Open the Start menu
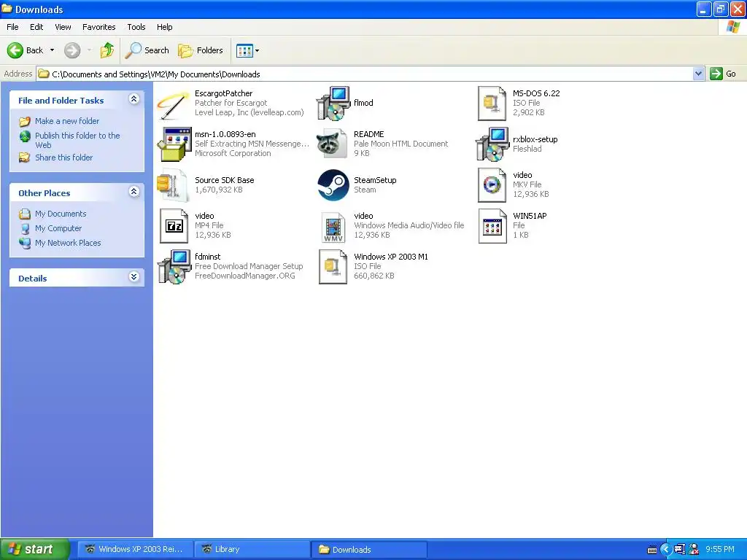 point(35,549)
